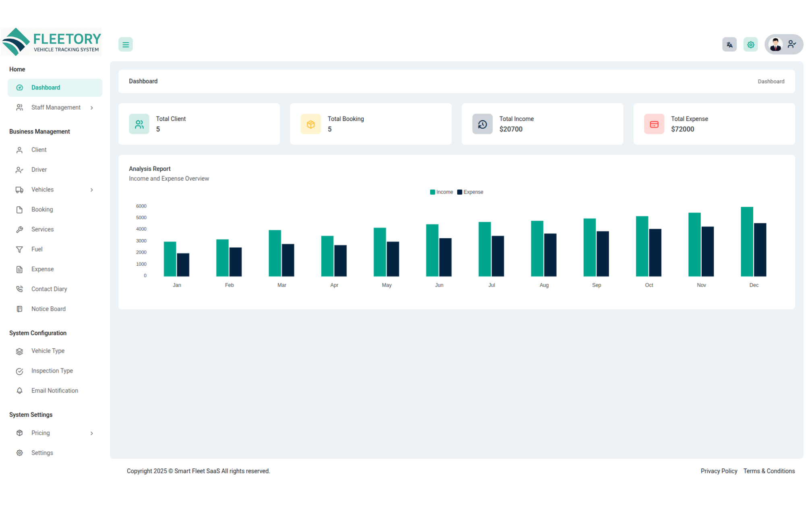812x512 pixels.
Task: Open Email Notification via bell icon
Action: click(x=19, y=391)
